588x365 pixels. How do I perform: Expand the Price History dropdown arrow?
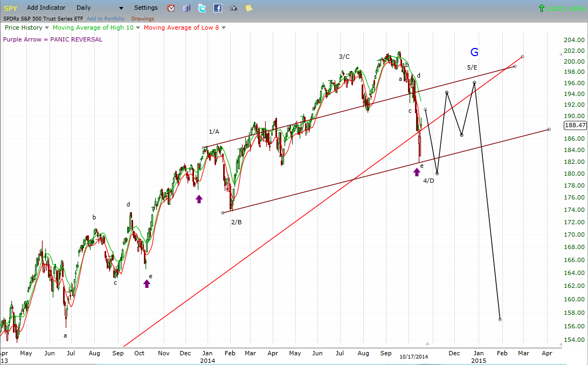pyautogui.click(x=47, y=27)
